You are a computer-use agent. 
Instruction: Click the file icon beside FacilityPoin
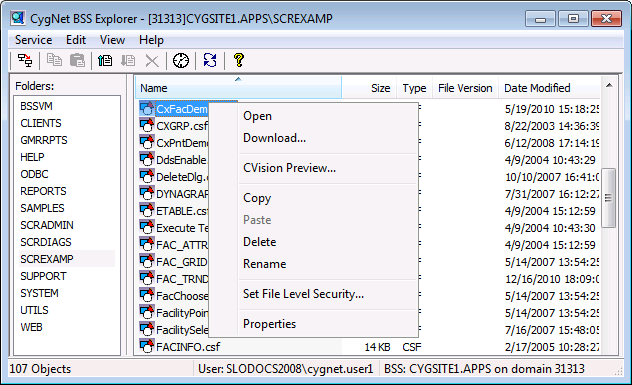click(147, 312)
